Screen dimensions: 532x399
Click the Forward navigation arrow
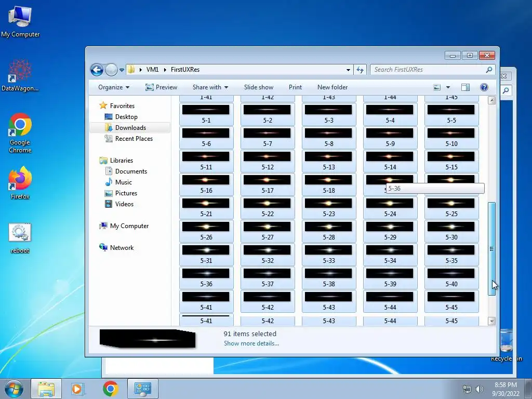click(111, 70)
